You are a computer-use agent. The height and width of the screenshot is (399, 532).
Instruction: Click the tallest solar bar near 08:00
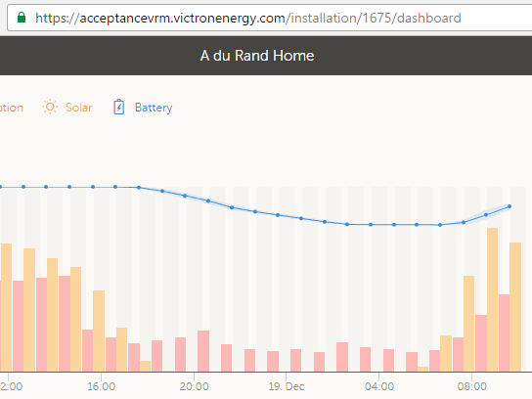492,299
